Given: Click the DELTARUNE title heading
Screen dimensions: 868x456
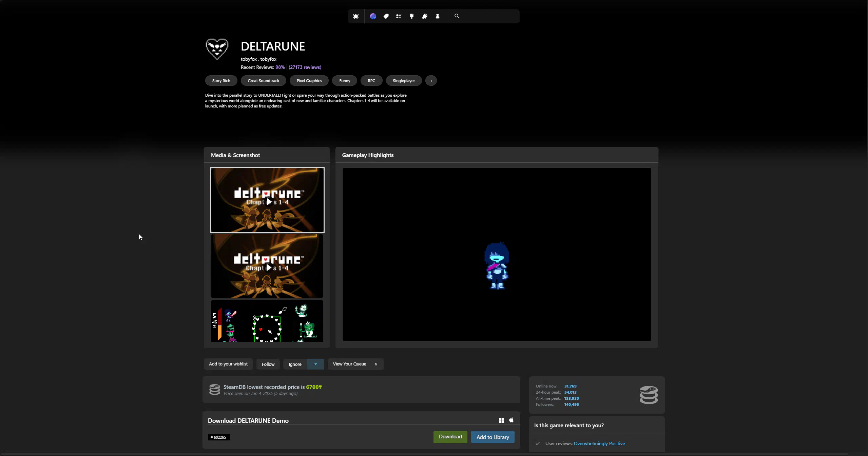Looking at the screenshot, I should point(273,46).
